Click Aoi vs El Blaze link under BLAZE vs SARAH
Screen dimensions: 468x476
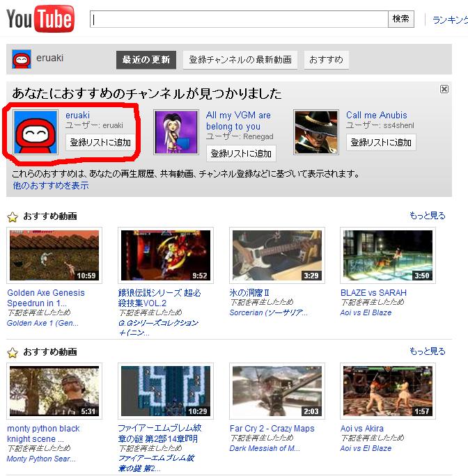pyautogui.click(x=366, y=312)
